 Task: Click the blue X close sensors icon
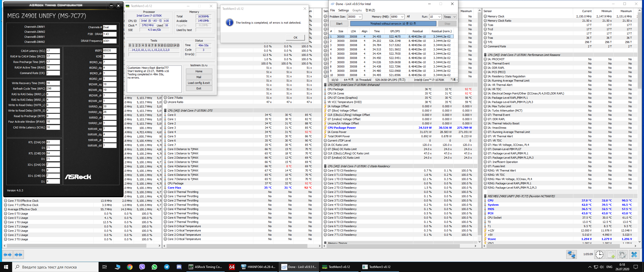[634, 255]
